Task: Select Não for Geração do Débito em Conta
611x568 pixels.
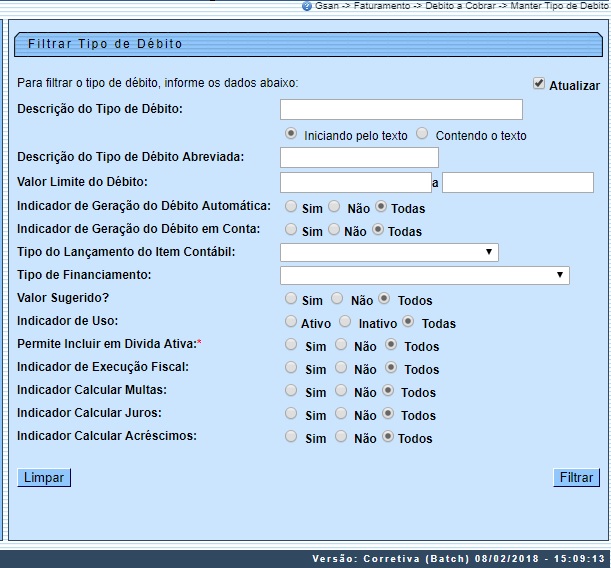Action: 334,229
